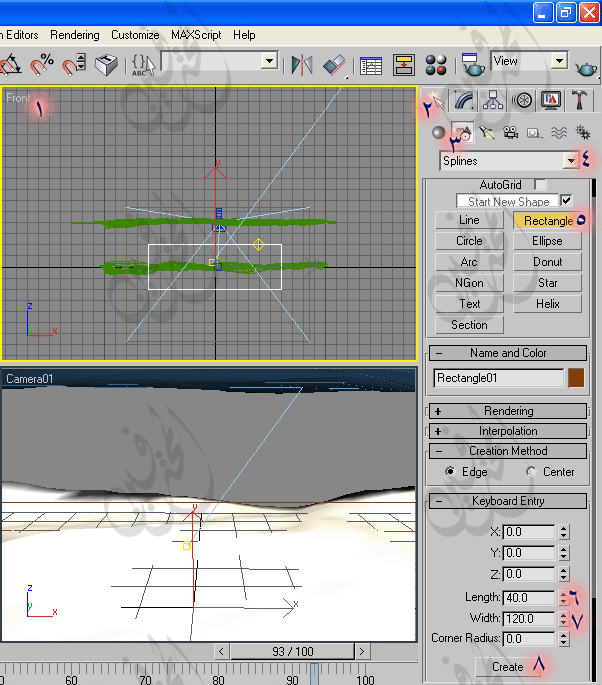
Task: Switch to Motion command panel tab
Action: (522, 100)
